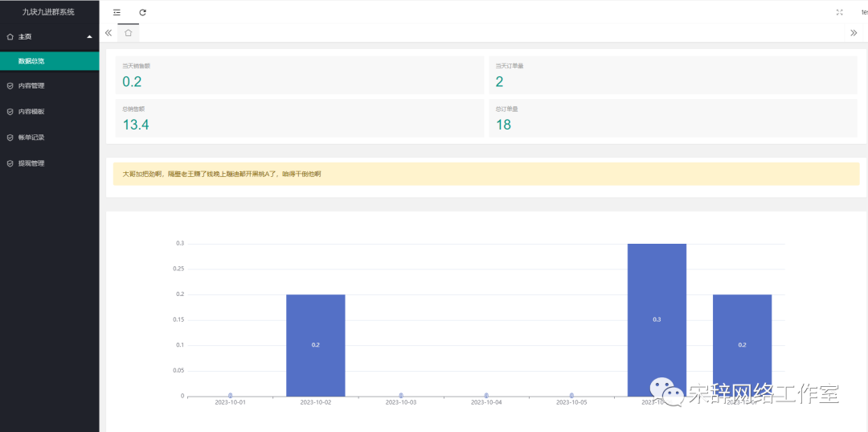Click the tall bar labeled 0.3

657,319
